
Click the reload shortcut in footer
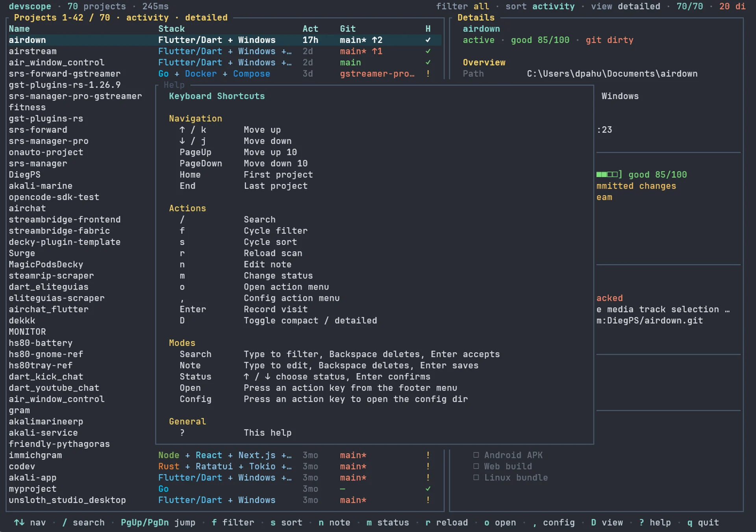(x=447, y=523)
